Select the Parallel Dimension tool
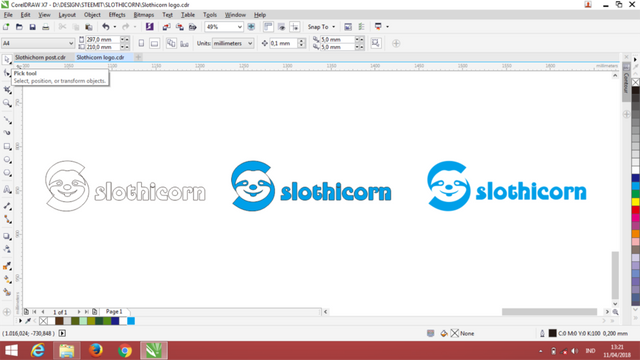 (x=7, y=206)
